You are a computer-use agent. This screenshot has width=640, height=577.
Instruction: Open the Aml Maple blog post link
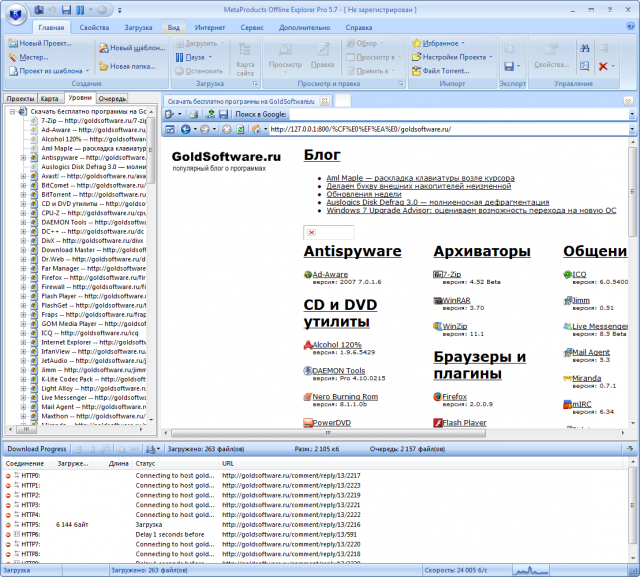tap(420, 178)
